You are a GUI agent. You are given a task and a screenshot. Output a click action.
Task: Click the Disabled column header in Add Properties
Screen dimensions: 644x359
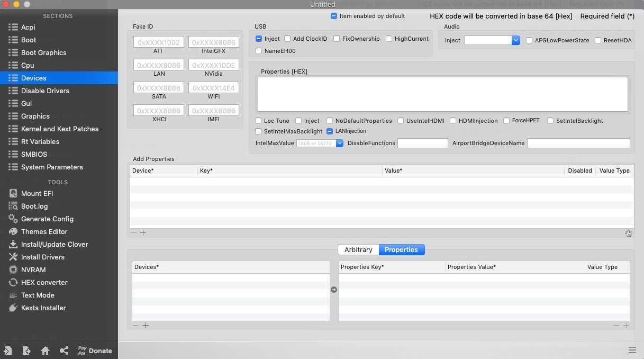tap(580, 170)
